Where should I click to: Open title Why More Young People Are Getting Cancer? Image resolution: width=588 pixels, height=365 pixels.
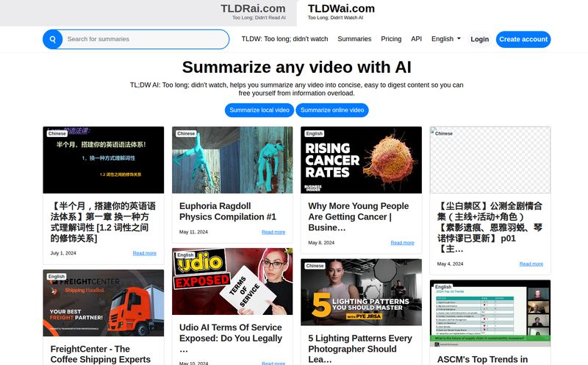(359, 216)
